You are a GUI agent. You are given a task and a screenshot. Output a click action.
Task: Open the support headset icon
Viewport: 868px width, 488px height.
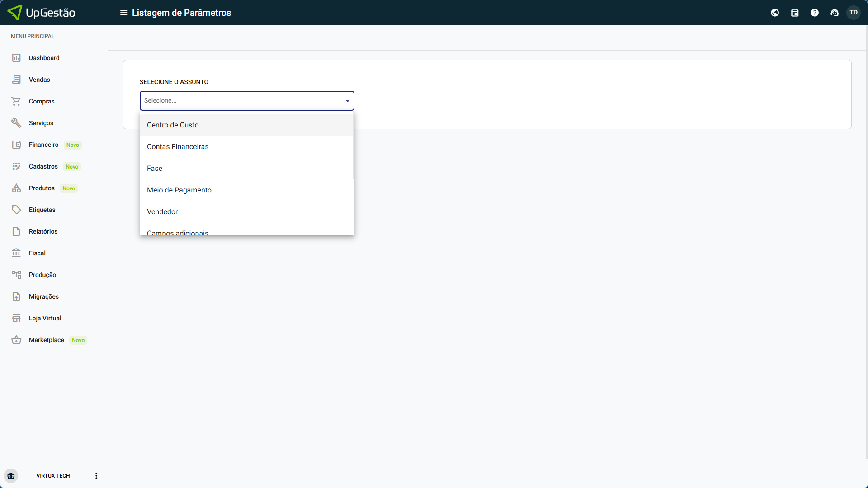pyautogui.click(x=835, y=13)
